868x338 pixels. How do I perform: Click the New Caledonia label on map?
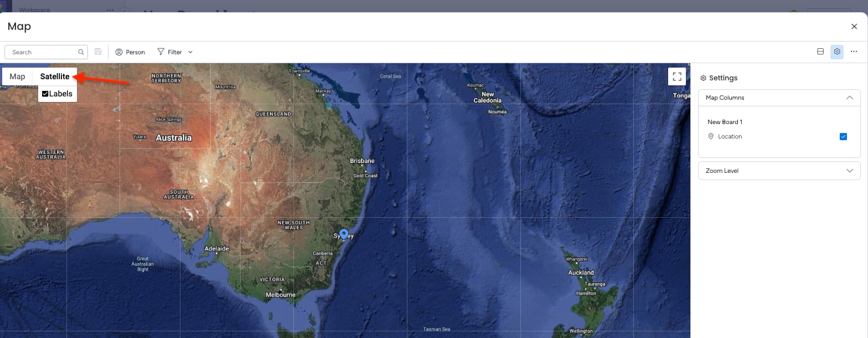487,98
